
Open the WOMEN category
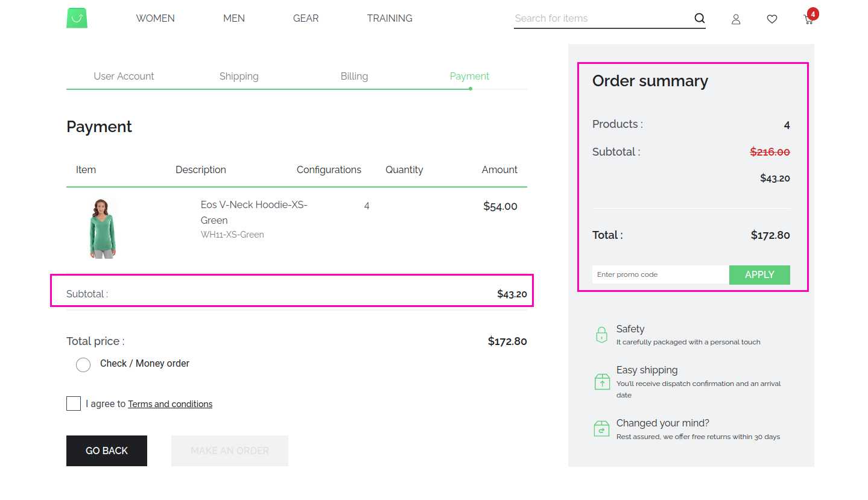click(x=155, y=18)
